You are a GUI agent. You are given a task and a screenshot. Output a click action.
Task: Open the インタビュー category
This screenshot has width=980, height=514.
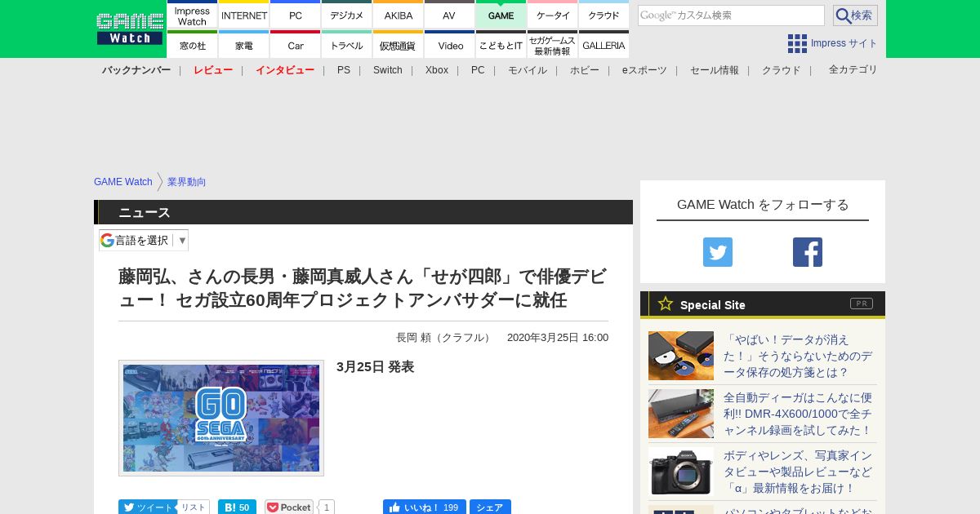(285, 70)
